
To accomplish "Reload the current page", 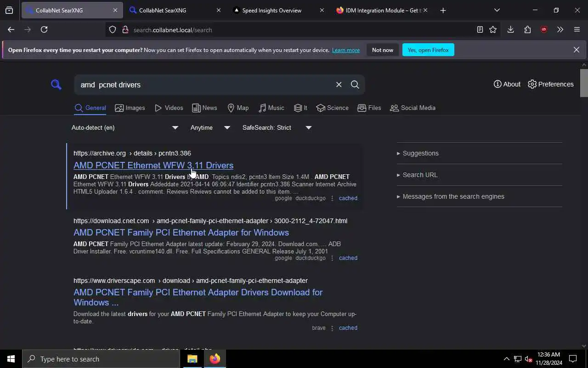I will 44,29.
